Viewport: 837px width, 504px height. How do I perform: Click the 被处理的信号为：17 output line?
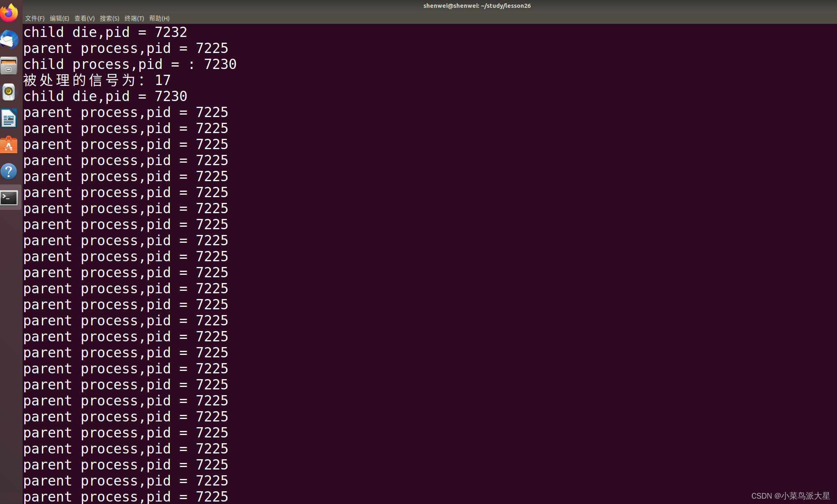[x=97, y=80]
